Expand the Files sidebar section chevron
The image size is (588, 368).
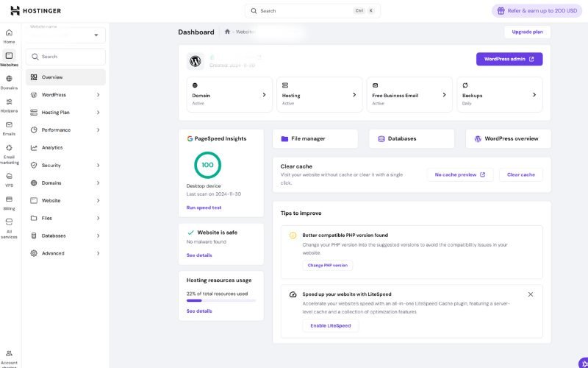(98, 218)
